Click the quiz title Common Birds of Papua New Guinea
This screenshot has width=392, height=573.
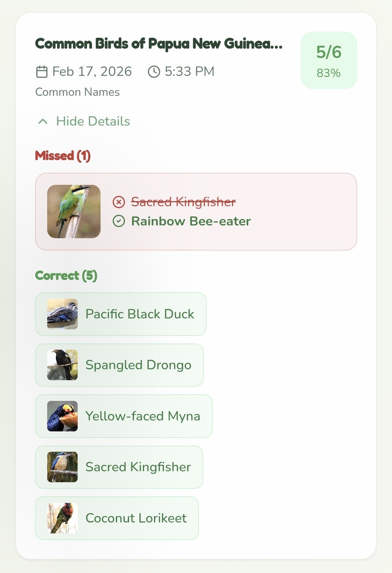[159, 44]
